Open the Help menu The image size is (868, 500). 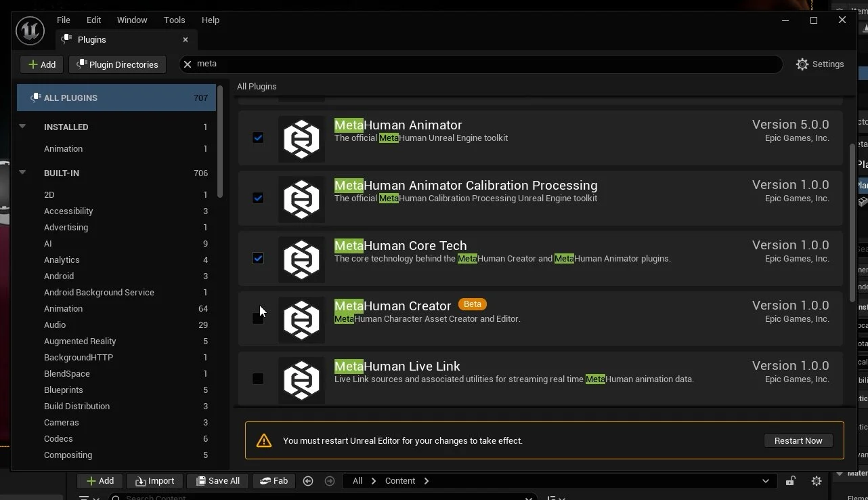(211, 20)
